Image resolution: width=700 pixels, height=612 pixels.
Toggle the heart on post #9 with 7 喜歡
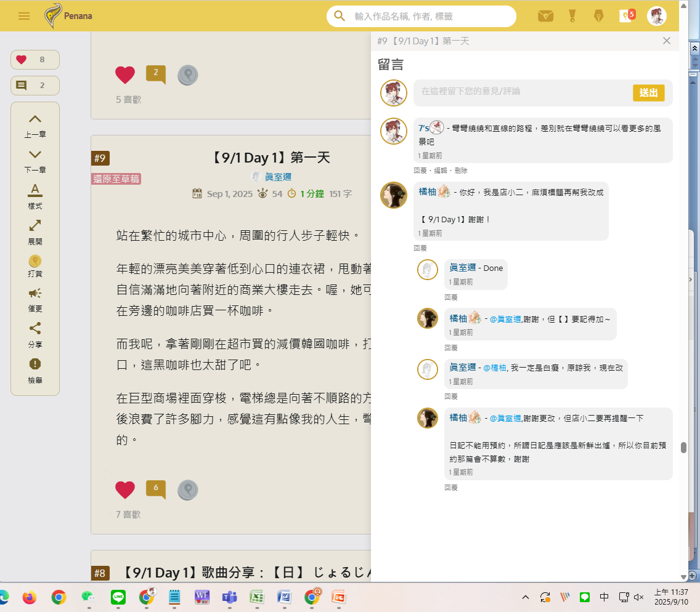point(125,489)
